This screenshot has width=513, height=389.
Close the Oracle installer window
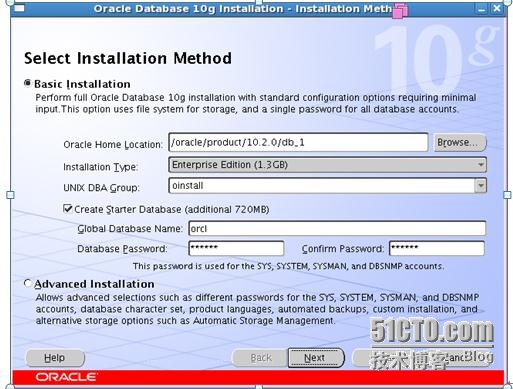[497, 8]
